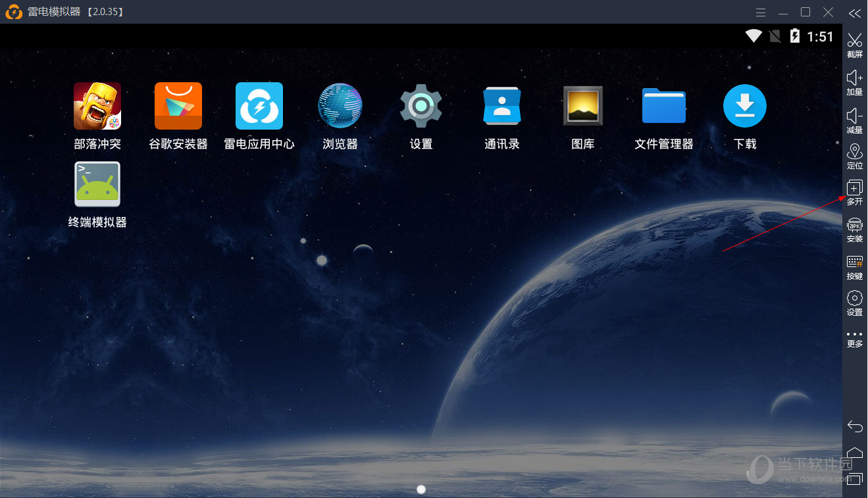Click the no-SIM status icon
The height and width of the screenshot is (498, 868).
pos(775,36)
